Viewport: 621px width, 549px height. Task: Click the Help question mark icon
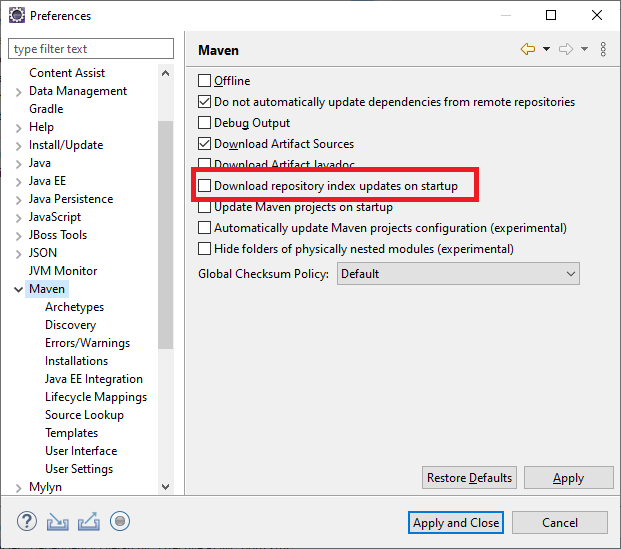click(27, 521)
